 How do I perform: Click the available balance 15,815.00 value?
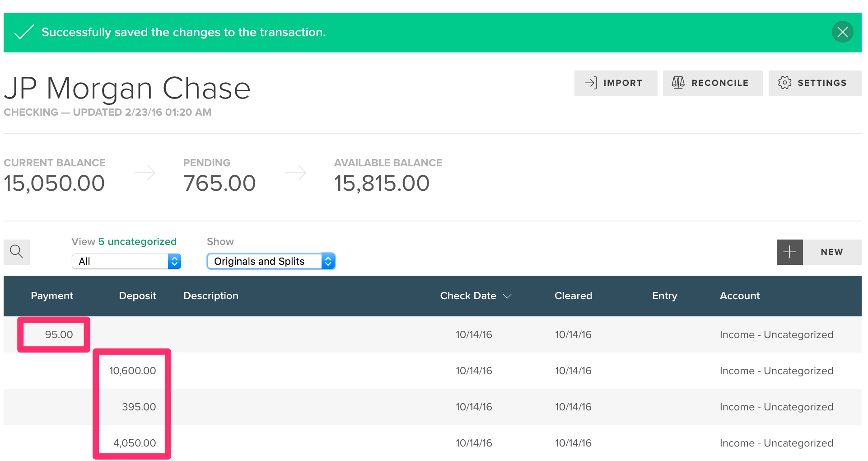point(382,183)
